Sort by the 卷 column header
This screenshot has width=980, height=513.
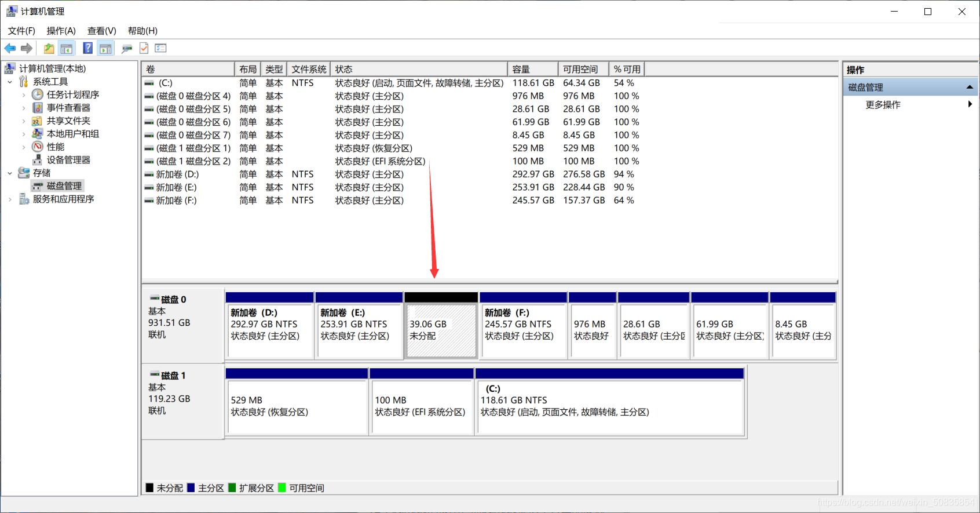188,69
